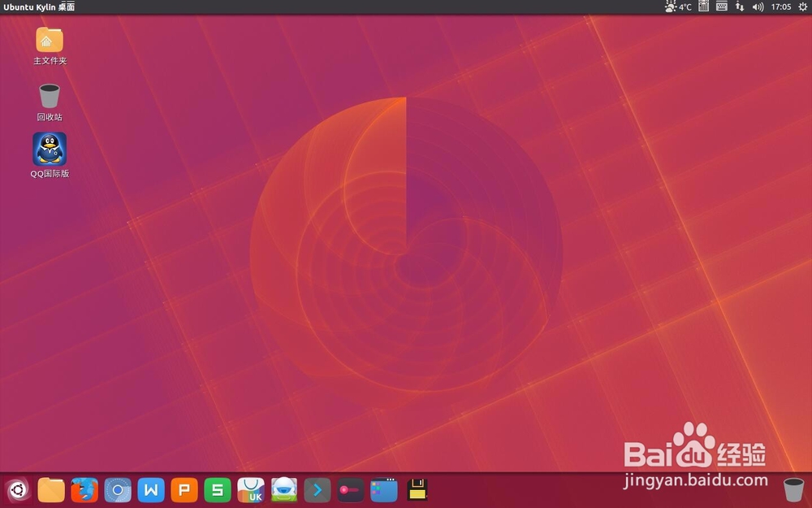Open the Kylin Software Center with the UK bag icon
The width and height of the screenshot is (812, 508).
(x=251, y=490)
